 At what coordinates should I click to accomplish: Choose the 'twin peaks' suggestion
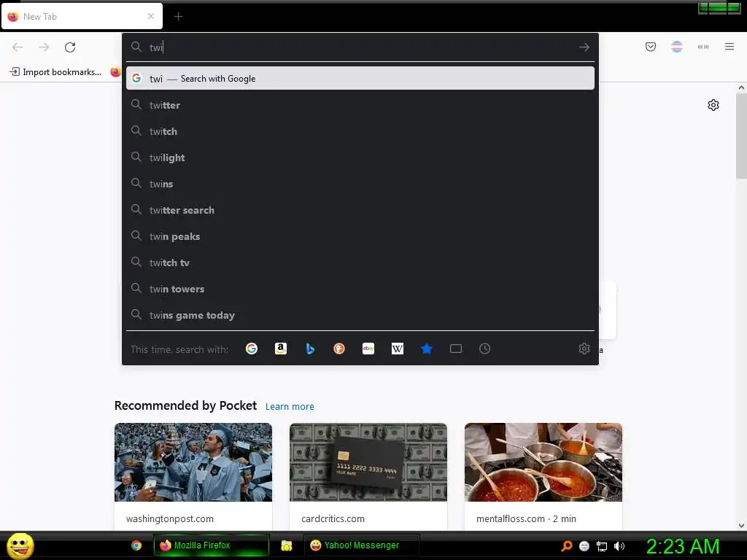tap(360, 236)
